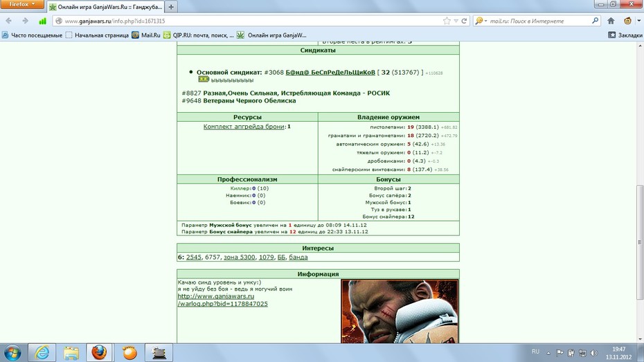
Task: Open the Windows Start menu
Action: point(12,353)
